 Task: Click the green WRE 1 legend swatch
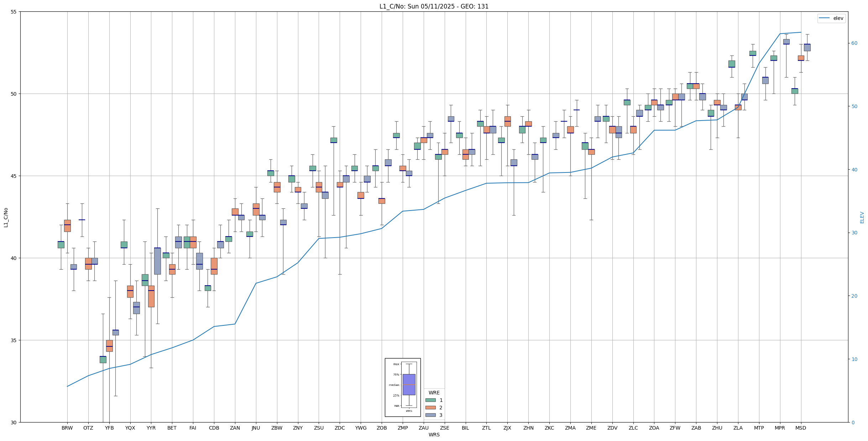pos(430,400)
